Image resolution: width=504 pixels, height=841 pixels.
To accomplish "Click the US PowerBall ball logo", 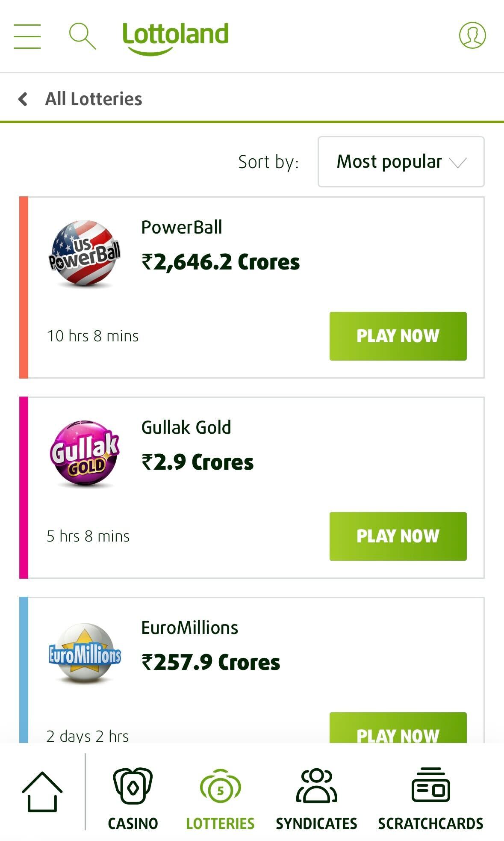I will click(x=83, y=255).
